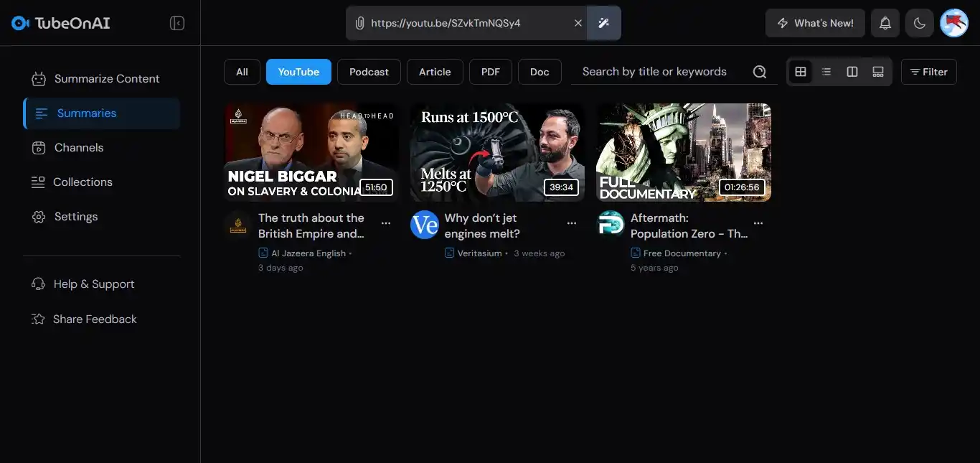Open Channels in the sidebar
This screenshot has height=463, width=980.
pos(79,148)
